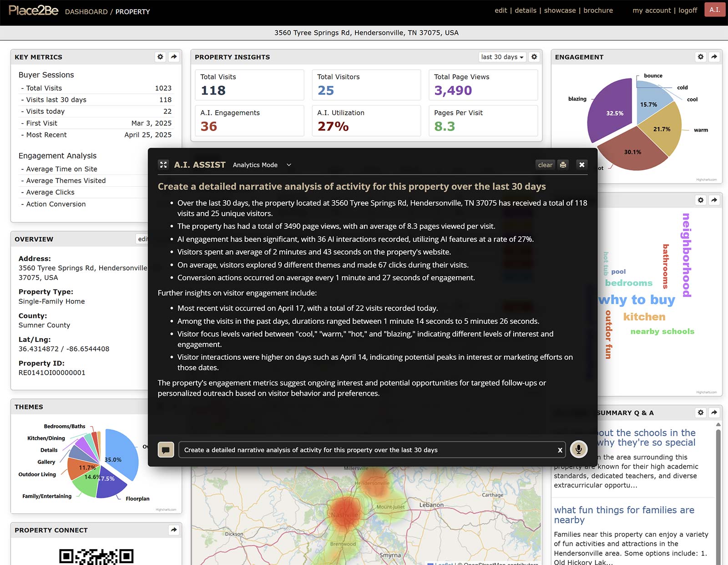This screenshot has height=565, width=728.
Task: Open Property Insights settings gear
Action: [534, 57]
